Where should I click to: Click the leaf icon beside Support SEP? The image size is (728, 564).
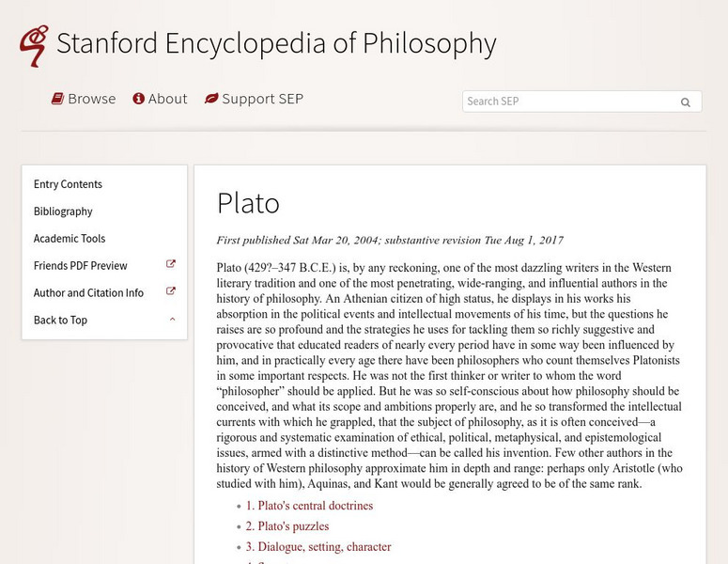(211, 99)
